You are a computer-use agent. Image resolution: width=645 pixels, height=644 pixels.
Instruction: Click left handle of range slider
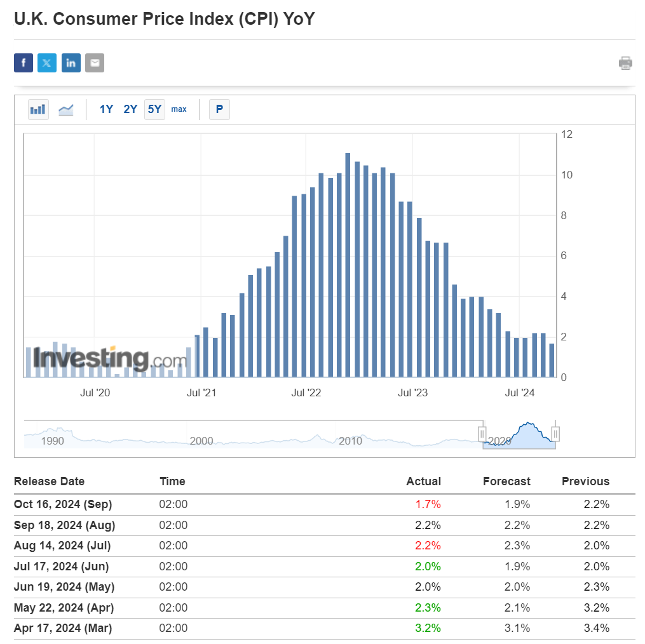[x=482, y=434]
